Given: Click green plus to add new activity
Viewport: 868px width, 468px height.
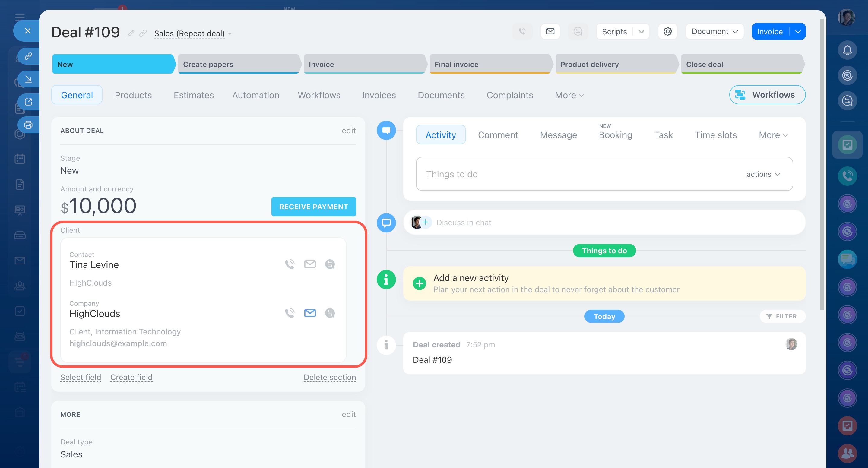Looking at the screenshot, I should click(x=419, y=283).
